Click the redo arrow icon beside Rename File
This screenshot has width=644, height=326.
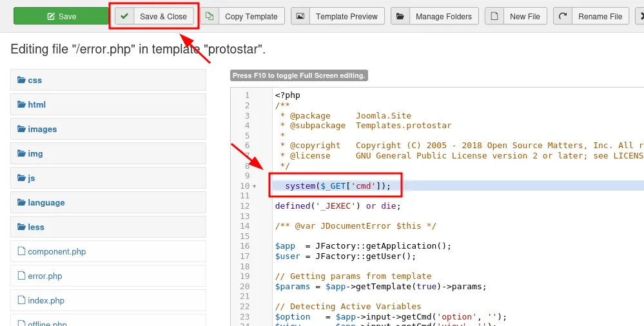[563, 16]
